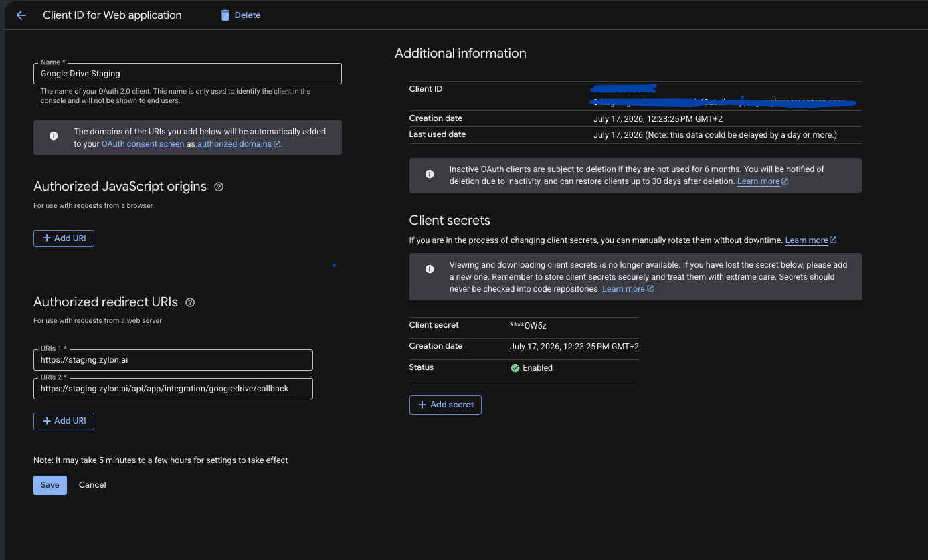Click the Client secrets heading

(450, 221)
